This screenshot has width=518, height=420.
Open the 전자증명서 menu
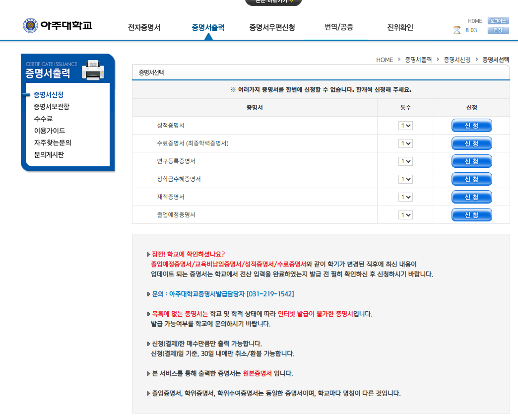144,27
